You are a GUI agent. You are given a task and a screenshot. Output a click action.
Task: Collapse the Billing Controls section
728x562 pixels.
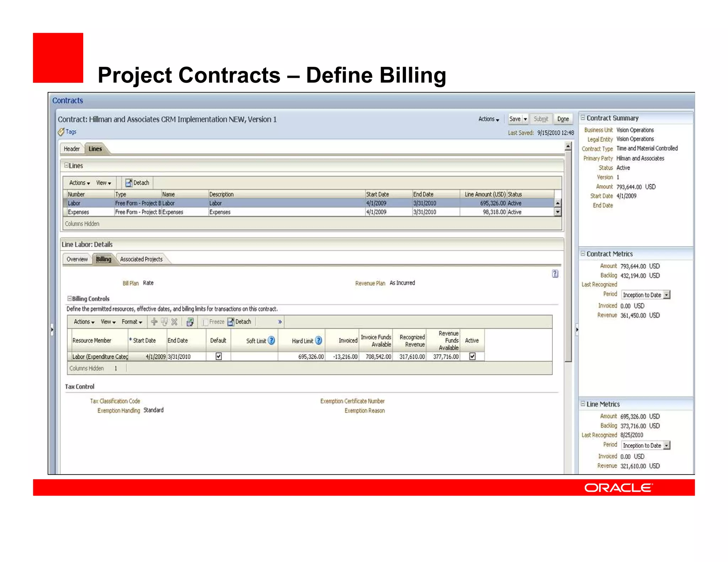click(70, 298)
